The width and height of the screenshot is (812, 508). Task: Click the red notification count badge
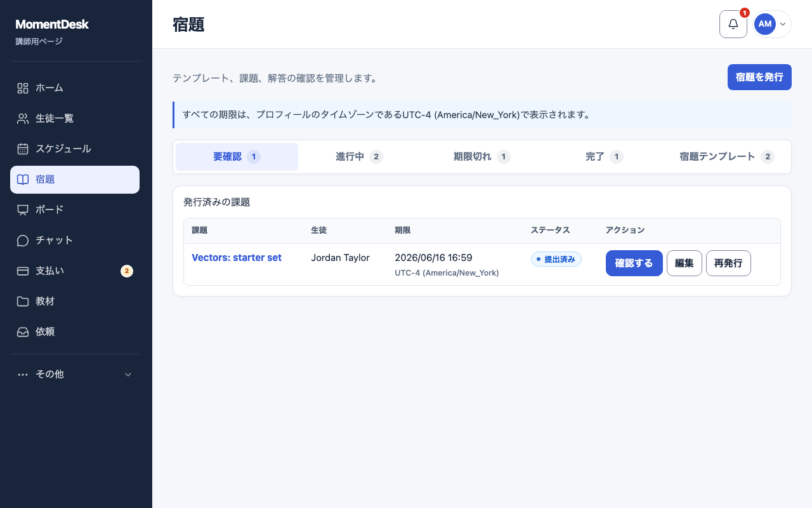coord(745,13)
